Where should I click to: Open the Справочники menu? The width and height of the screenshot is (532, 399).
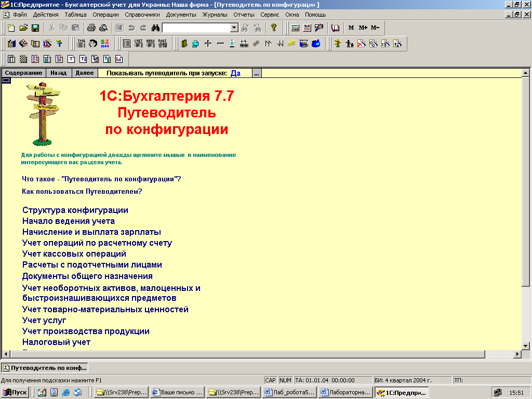pyautogui.click(x=142, y=15)
